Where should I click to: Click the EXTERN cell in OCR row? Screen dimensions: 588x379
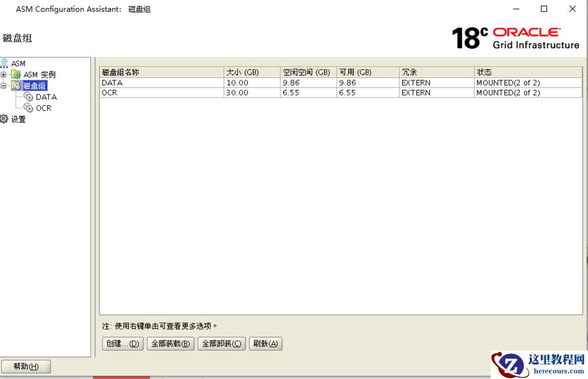tap(437, 93)
